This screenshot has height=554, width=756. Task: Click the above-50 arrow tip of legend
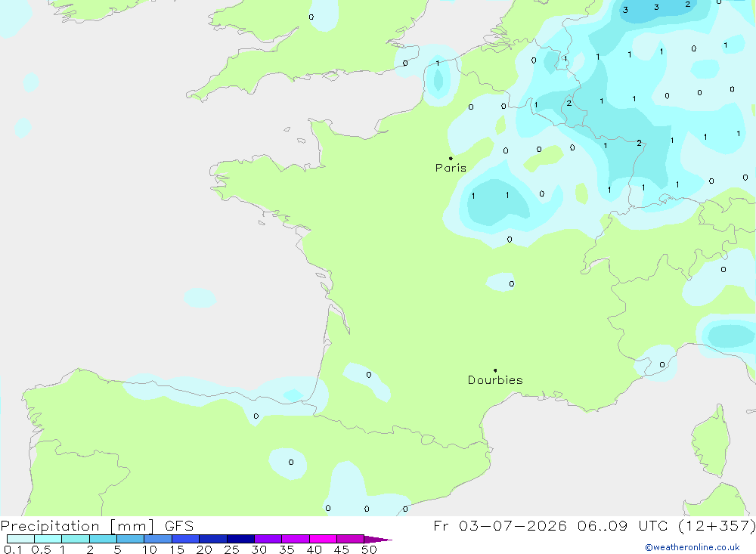pyautogui.click(x=378, y=540)
